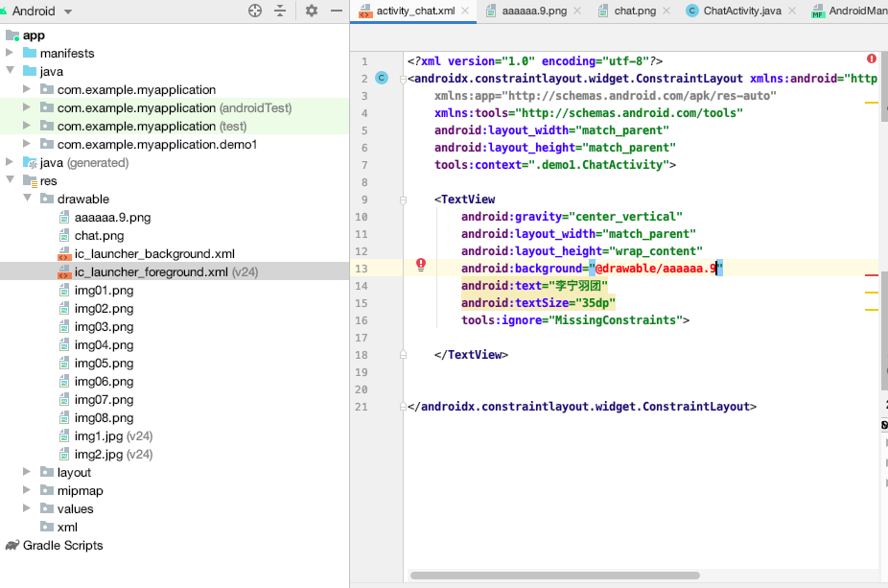Hide the project panel with minus icon

pyautogui.click(x=337, y=11)
